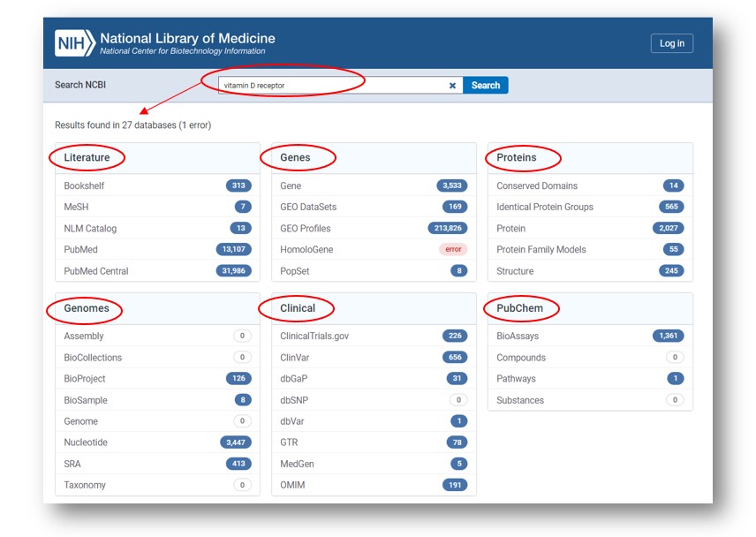Open Taxonomy results
756x537 pixels.
[158, 485]
